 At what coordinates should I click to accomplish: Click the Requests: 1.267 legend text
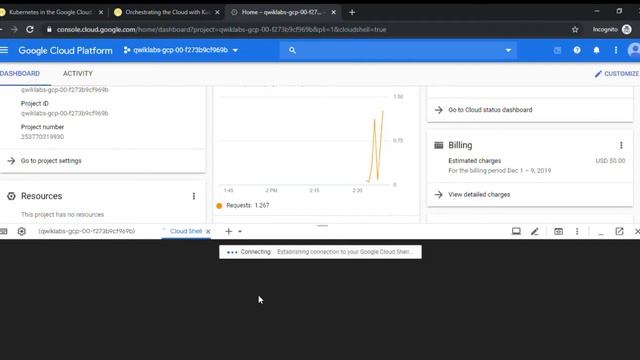248,205
